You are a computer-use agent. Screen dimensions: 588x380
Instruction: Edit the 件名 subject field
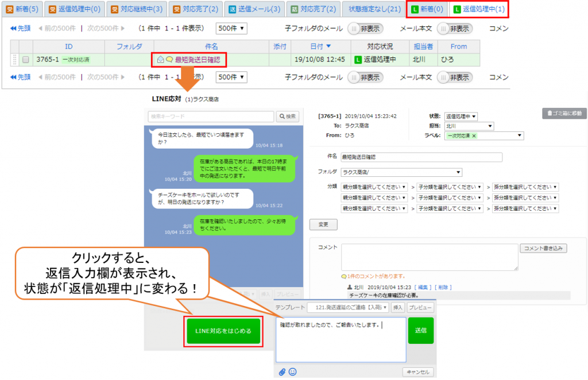click(x=421, y=157)
